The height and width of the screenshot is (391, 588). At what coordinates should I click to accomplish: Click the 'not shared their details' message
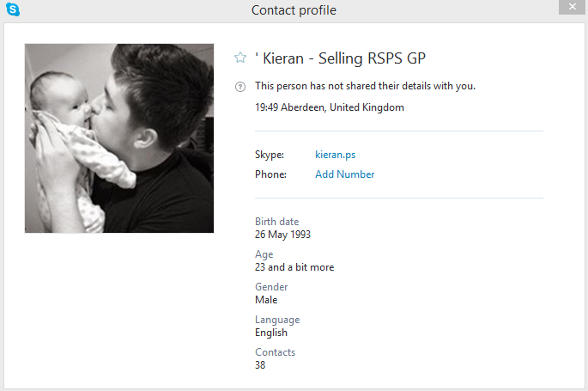click(365, 86)
